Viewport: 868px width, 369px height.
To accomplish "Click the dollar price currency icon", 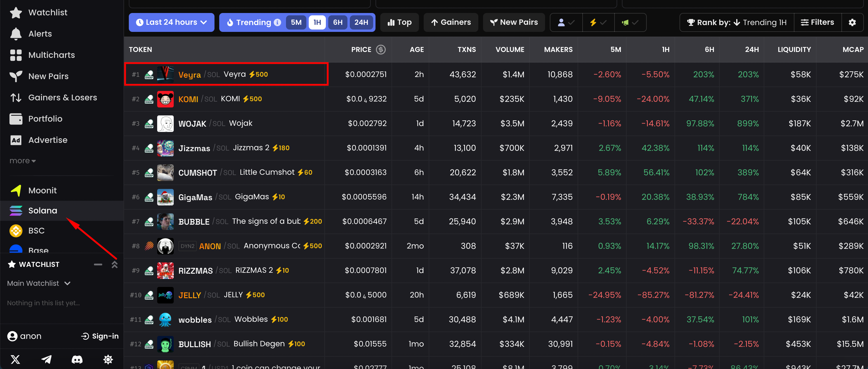I will 381,50.
